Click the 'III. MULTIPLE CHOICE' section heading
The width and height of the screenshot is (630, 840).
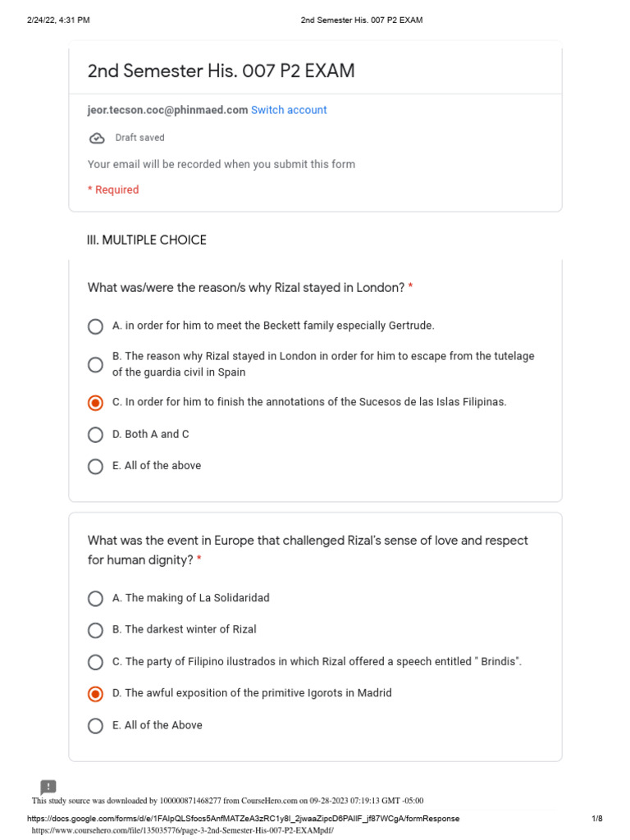pyautogui.click(x=147, y=240)
